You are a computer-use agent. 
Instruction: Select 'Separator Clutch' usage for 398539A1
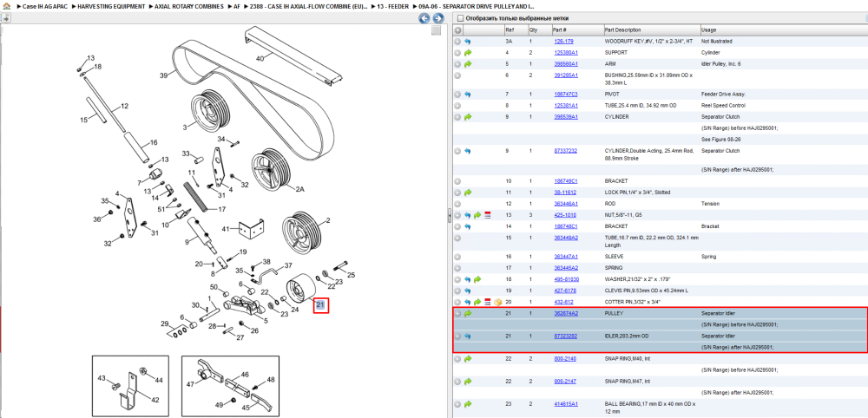720,117
